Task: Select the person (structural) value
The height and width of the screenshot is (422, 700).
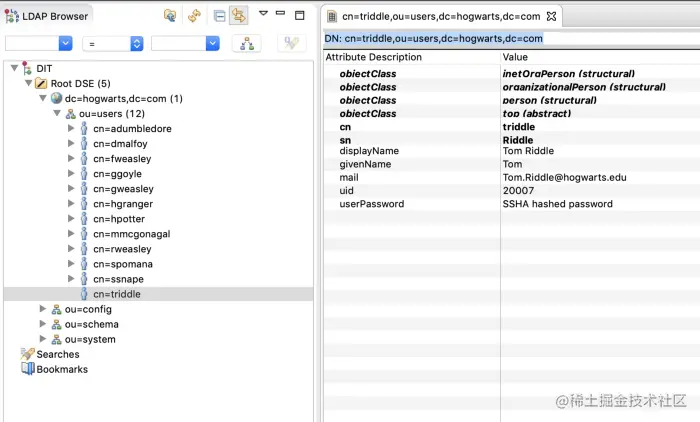Action: [x=550, y=100]
